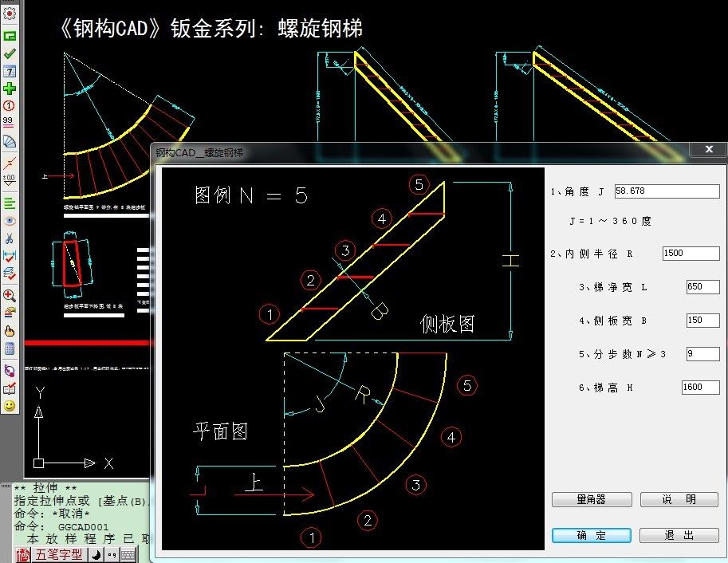
Task: Toggle the IME half-moon width icon
Action: click(96, 555)
